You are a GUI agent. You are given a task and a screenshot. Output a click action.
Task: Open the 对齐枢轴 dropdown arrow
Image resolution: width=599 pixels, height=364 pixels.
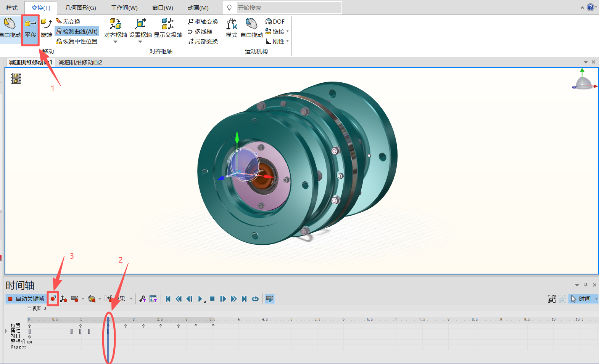(115, 42)
